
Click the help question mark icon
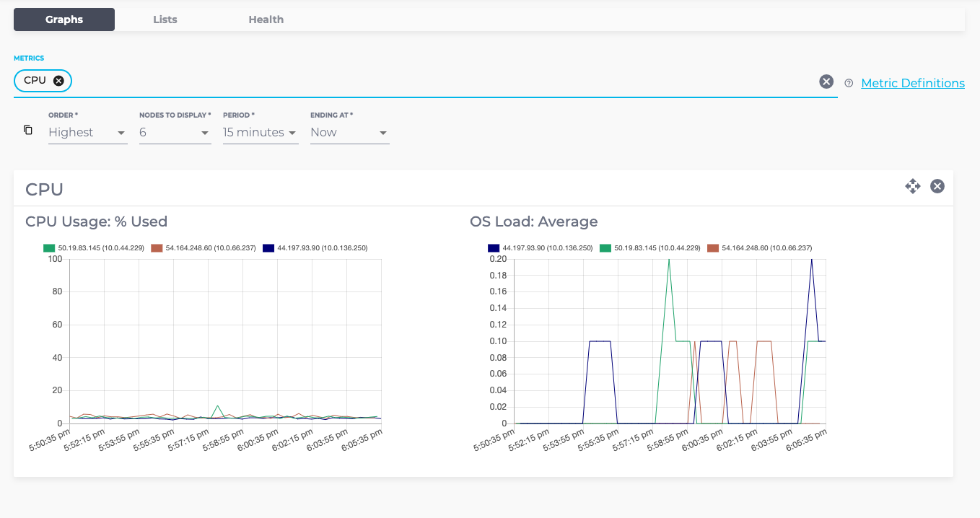[848, 83]
